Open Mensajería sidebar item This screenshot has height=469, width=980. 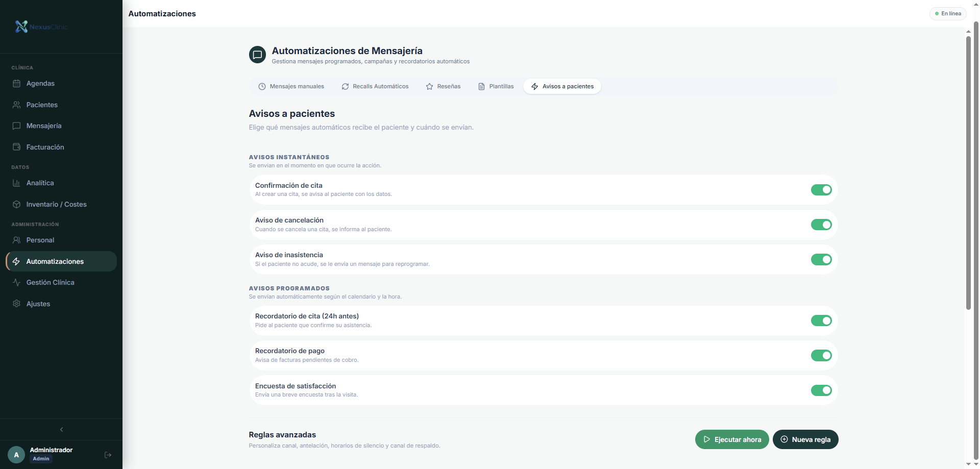(x=61, y=126)
